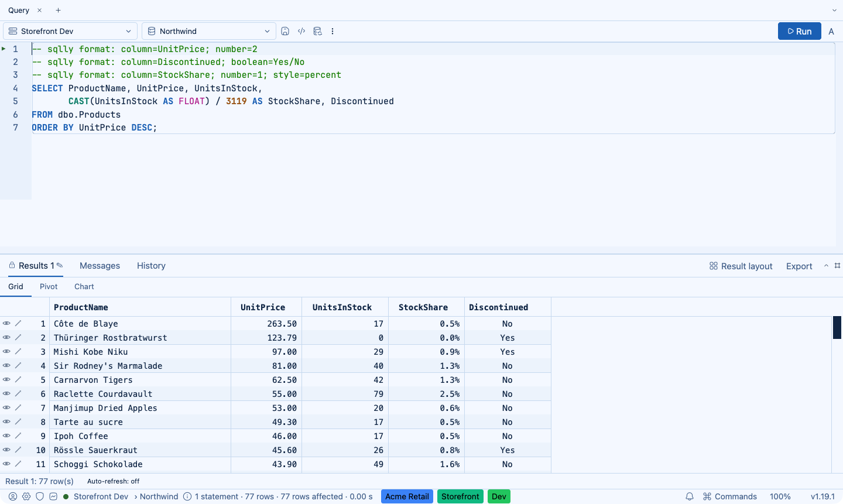The width and height of the screenshot is (843, 504).
Task: View row 2 Thüringer Rostbratwurst with eye icon
Action: (6, 337)
